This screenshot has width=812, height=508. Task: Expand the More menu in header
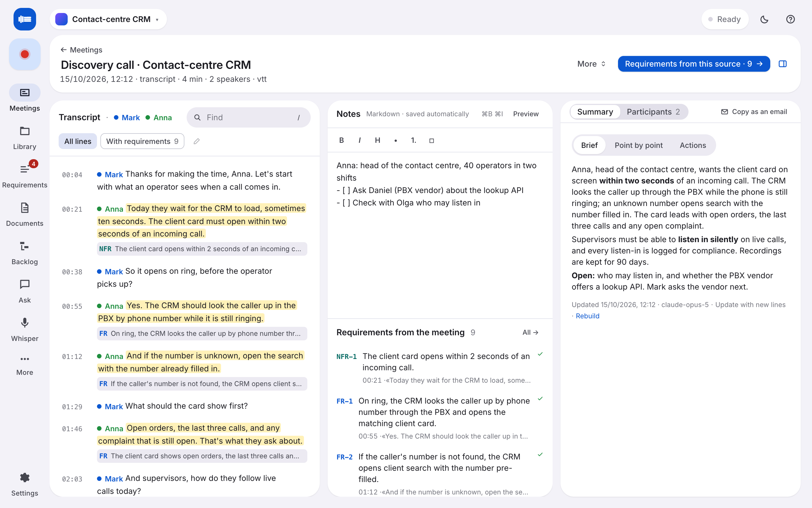click(591, 64)
